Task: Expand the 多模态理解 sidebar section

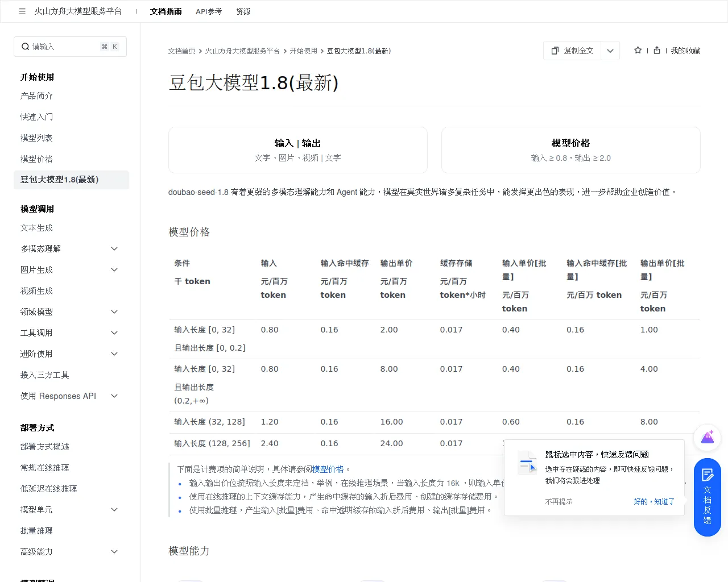Action: click(114, 249)
